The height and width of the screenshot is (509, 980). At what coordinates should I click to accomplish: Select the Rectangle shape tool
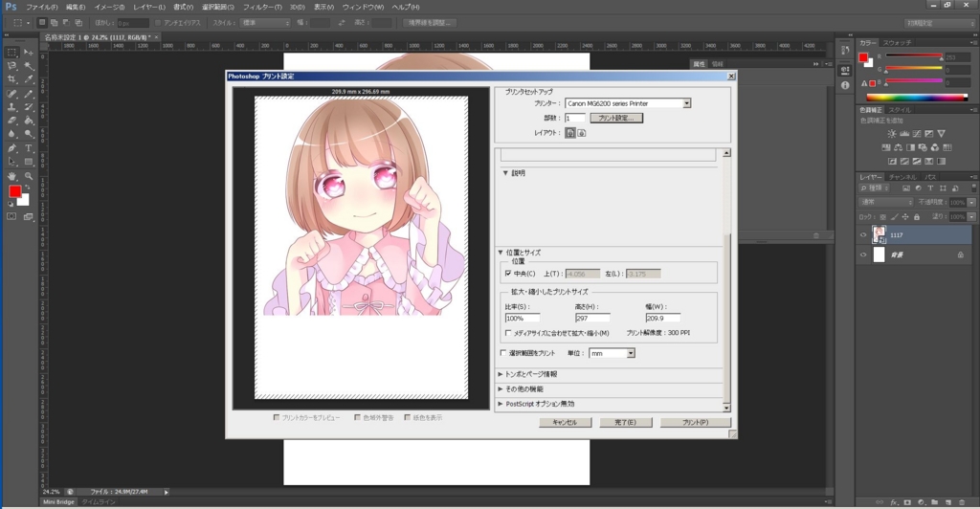tap(29, 162)
